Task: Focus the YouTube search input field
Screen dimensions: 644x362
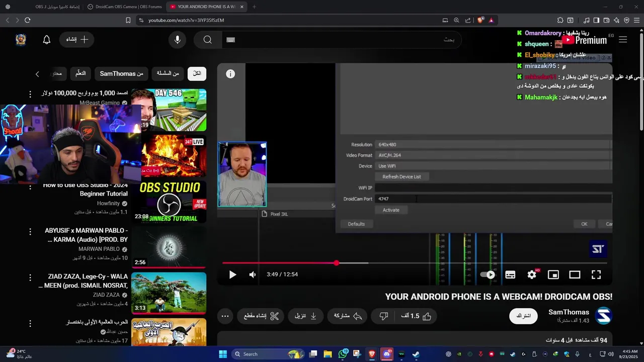Action: (341, 40)
